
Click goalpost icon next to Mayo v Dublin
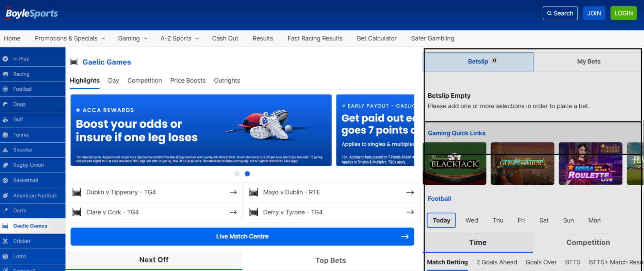pos(254,192)
